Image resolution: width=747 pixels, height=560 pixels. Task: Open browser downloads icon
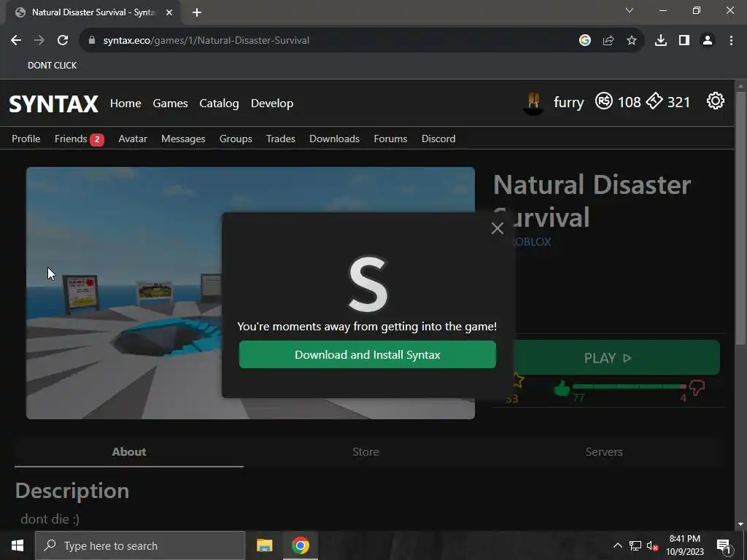660,41
